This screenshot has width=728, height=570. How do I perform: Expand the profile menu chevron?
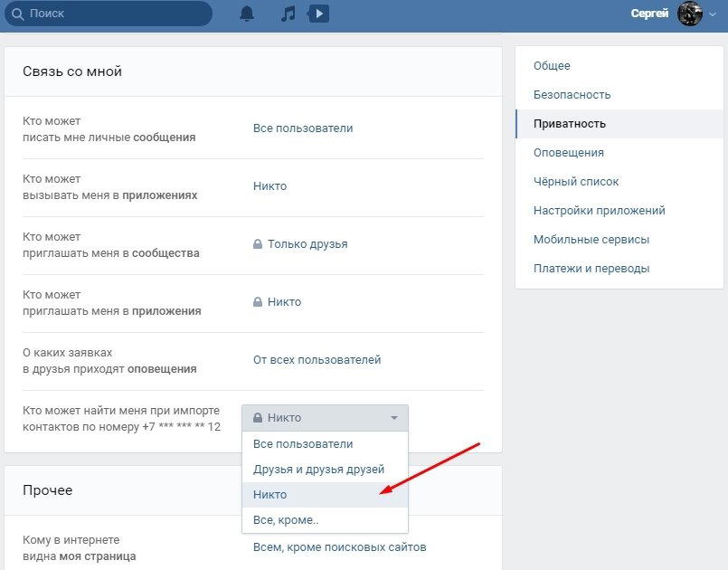(x=713, y=14)
